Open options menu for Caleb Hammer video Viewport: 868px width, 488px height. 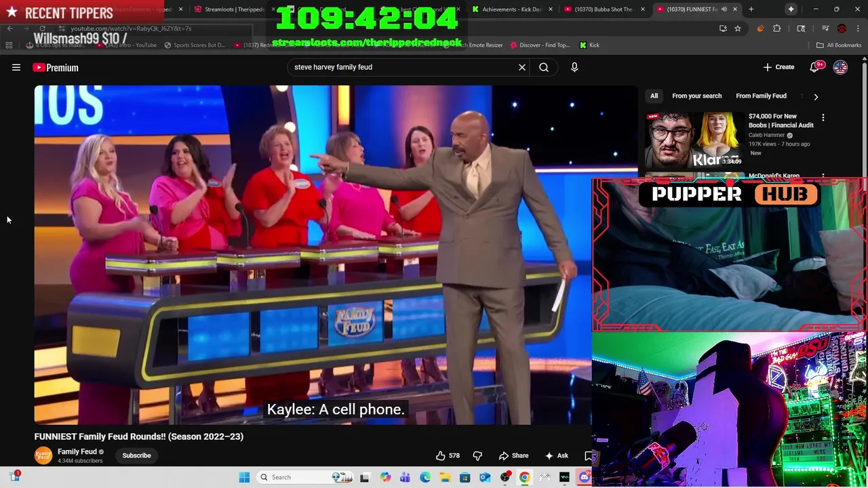click(x=823, y=118)
